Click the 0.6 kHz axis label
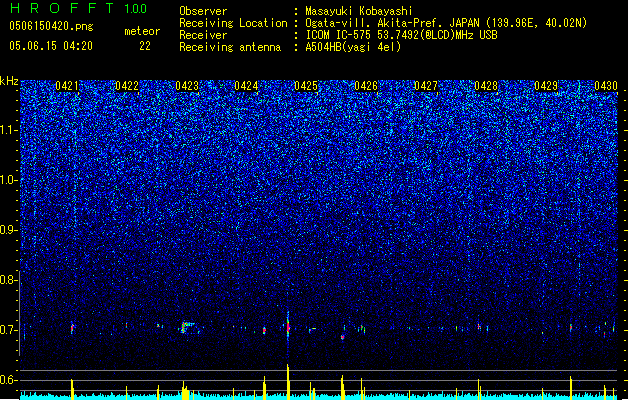Image resolution: width=629 pixels, height=400 pixels. click(9, 380)
